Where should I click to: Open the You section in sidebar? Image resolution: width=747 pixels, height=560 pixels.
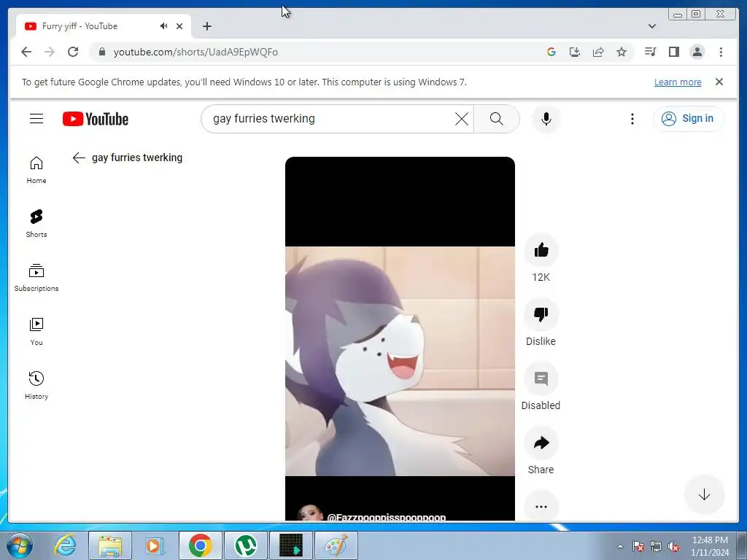coord(36,332)
